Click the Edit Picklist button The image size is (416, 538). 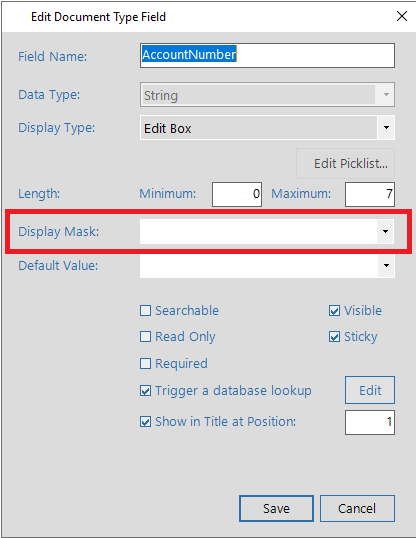pyautogui.click(x=345, y=164)
